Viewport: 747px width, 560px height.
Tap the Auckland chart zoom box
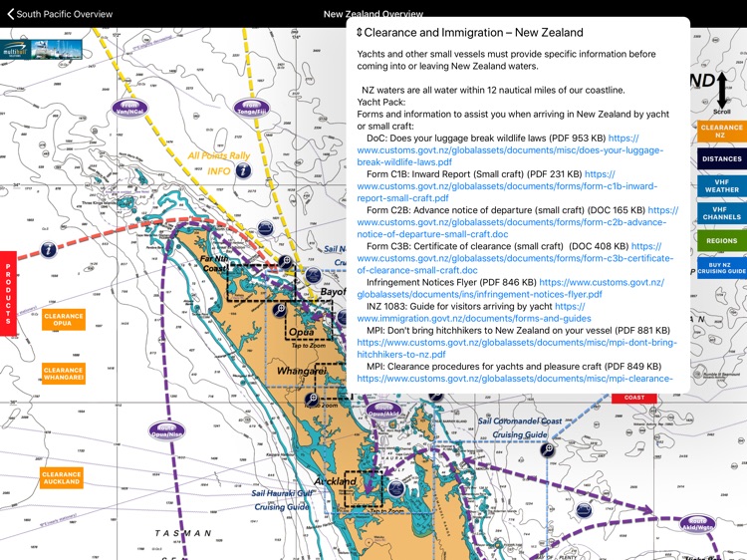[x=363, y=489]
